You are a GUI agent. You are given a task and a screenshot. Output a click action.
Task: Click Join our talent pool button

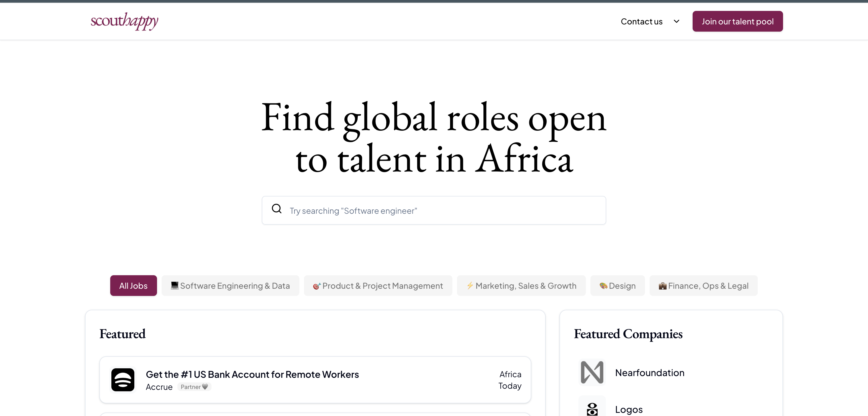[738, 21]
